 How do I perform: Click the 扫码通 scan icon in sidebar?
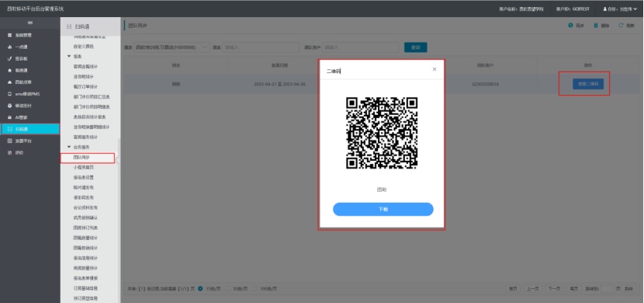(x=9, y=129)
